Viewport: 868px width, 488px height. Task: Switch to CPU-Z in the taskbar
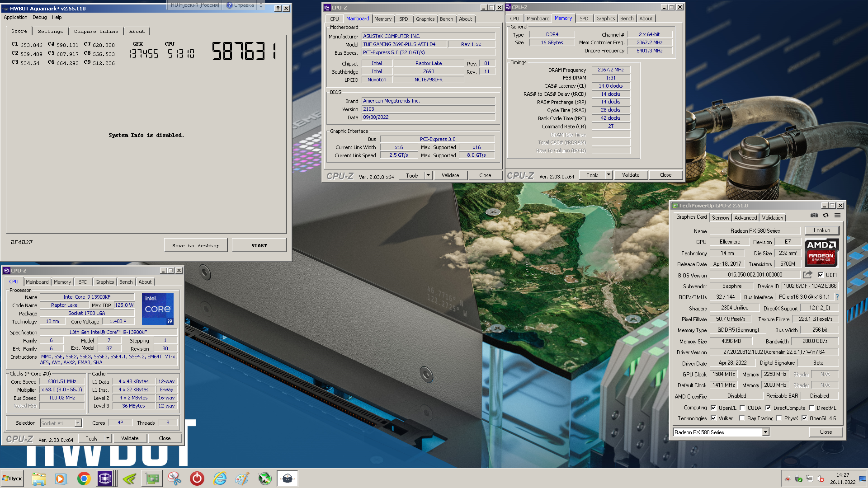pyautogui.click(x=105, y=479)
